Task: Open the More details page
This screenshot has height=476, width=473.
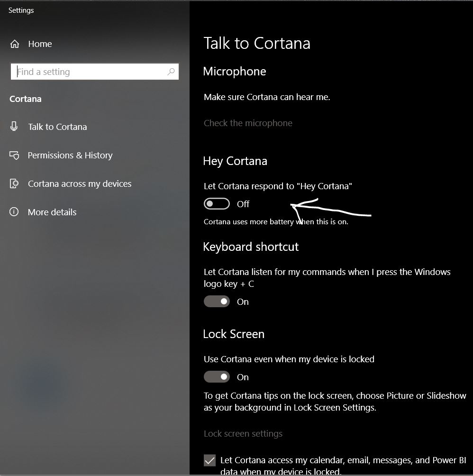Action: pos(52,212)
